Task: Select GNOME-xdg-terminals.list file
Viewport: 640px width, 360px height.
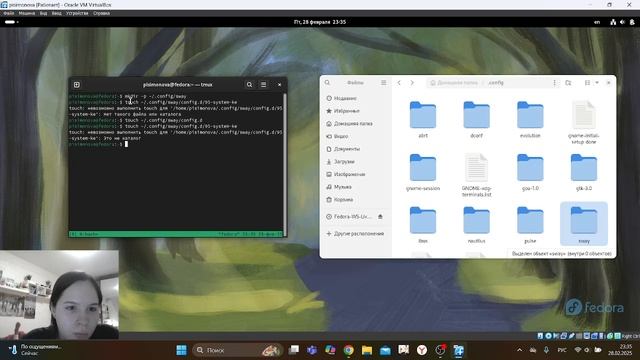Action: [x=476, y=175]
